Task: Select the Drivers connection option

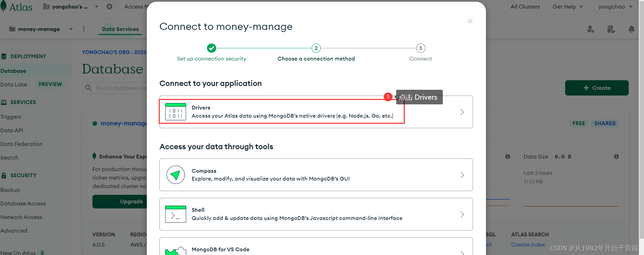Action: point(316,112)
